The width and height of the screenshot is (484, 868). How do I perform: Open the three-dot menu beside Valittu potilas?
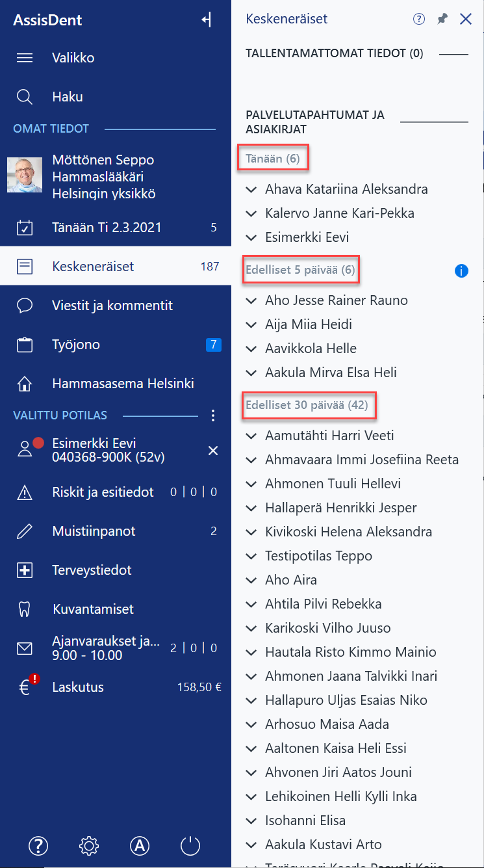click(212, 415)
